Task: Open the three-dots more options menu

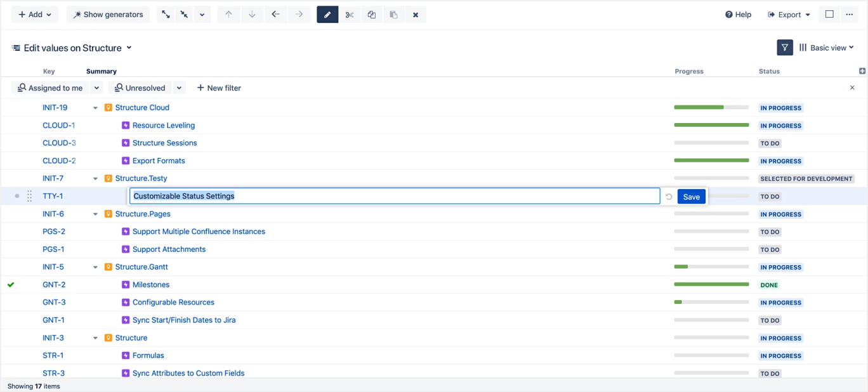Action: [850, 15]
